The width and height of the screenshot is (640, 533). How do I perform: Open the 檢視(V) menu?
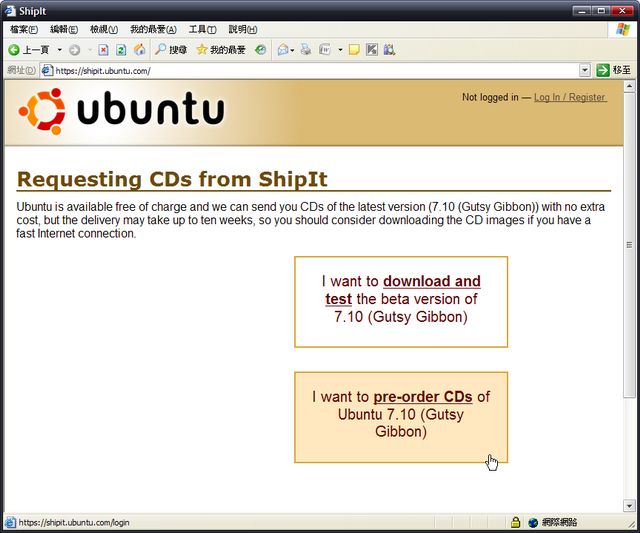tap(104, 29)
